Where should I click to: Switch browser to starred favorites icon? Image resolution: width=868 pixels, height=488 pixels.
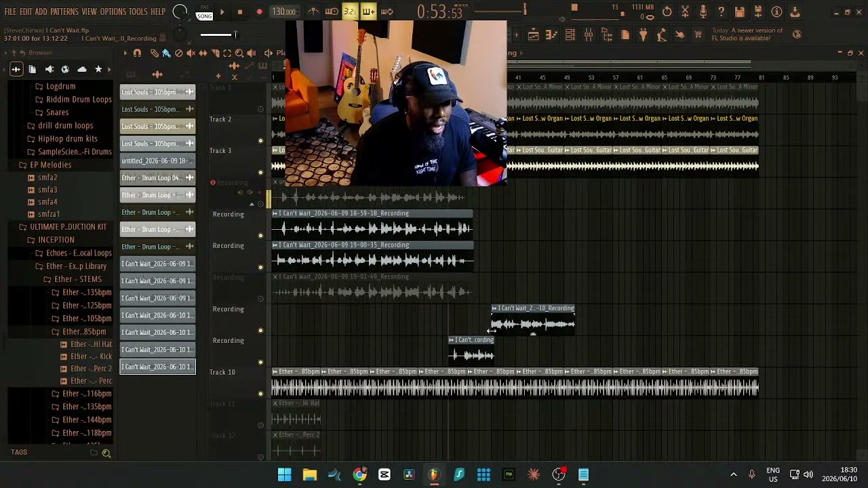point(98,69)
